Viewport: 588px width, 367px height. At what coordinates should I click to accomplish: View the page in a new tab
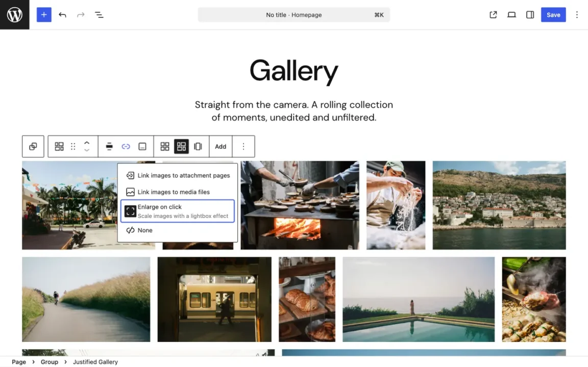[x=493, y=15]
